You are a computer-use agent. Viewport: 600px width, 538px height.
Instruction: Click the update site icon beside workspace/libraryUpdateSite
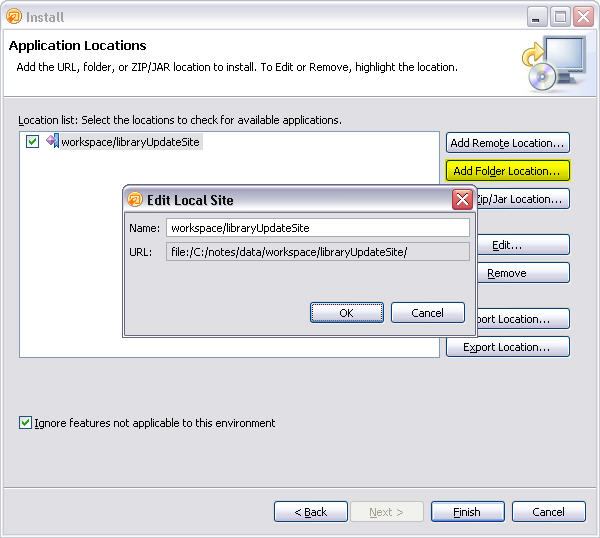pyautogui.click(x=52, y=141)
